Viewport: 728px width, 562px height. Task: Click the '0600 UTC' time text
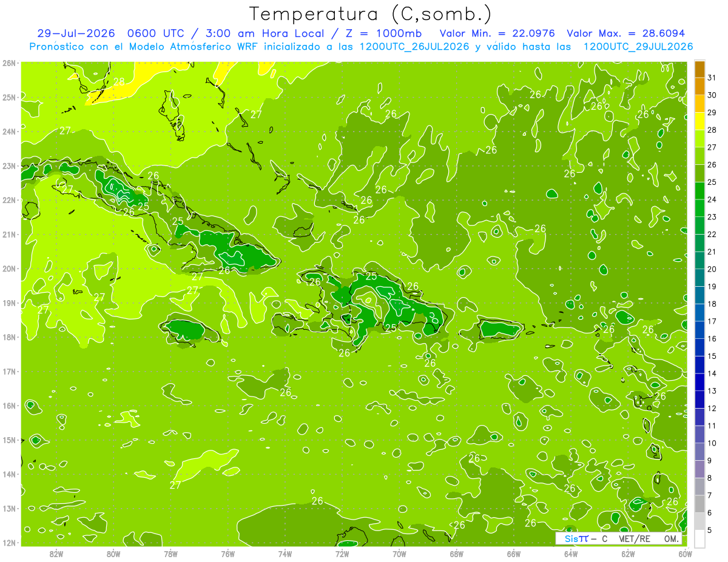point(155,33)
